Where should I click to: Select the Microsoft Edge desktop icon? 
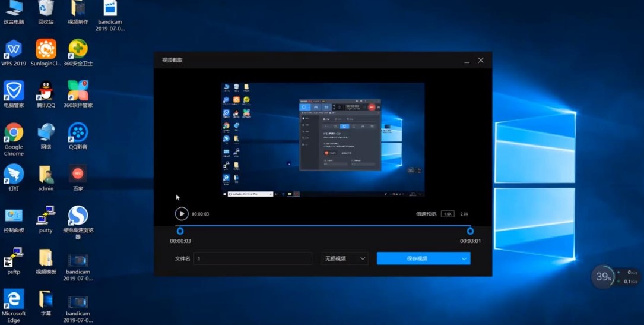coord(14,299)
